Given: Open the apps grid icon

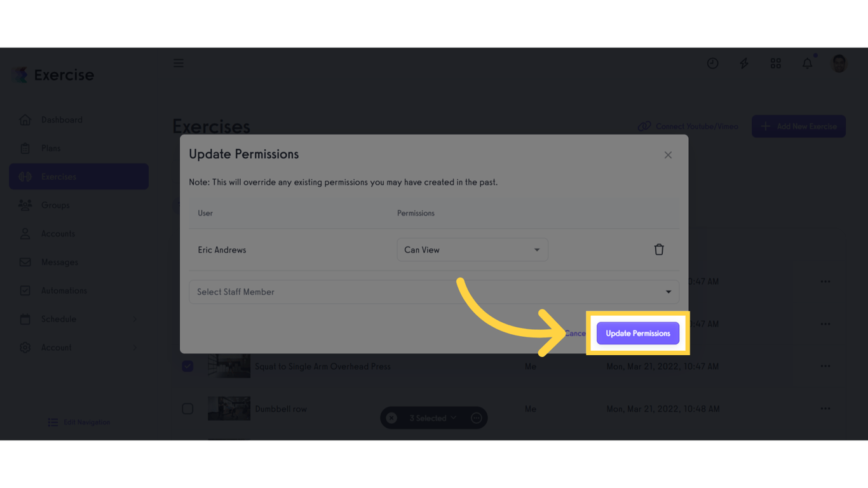Looking at the screenshot, I should click(775, 63).
